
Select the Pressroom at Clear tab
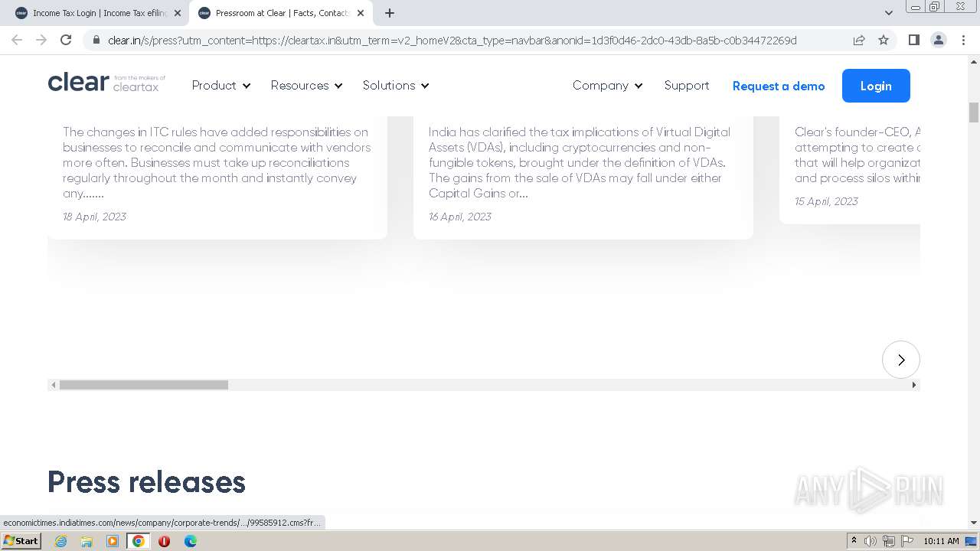click(280, 13)
